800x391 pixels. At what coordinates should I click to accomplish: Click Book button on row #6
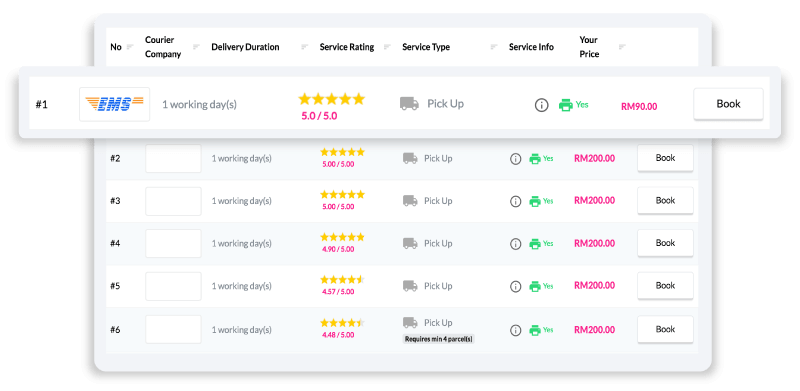click(665, 330)
